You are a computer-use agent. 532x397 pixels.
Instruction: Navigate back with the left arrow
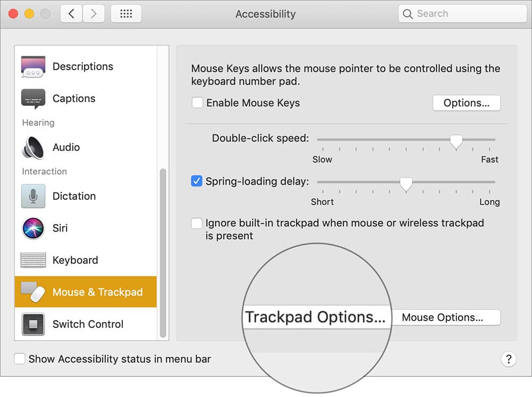[x=71, y=14]
